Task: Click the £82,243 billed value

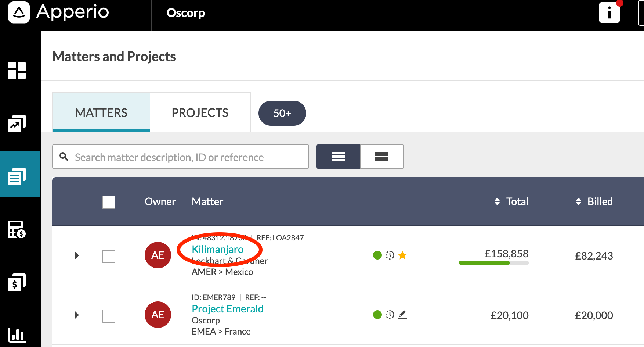Action: pos(594,256)
